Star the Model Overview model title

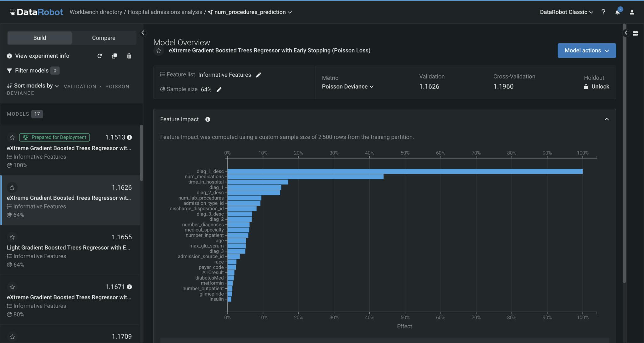click(159, 51)
